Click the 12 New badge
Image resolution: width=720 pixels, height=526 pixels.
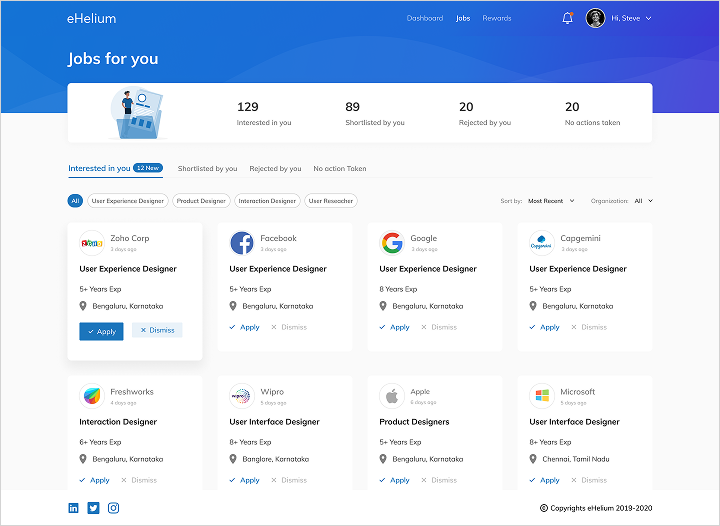point(148,168)
